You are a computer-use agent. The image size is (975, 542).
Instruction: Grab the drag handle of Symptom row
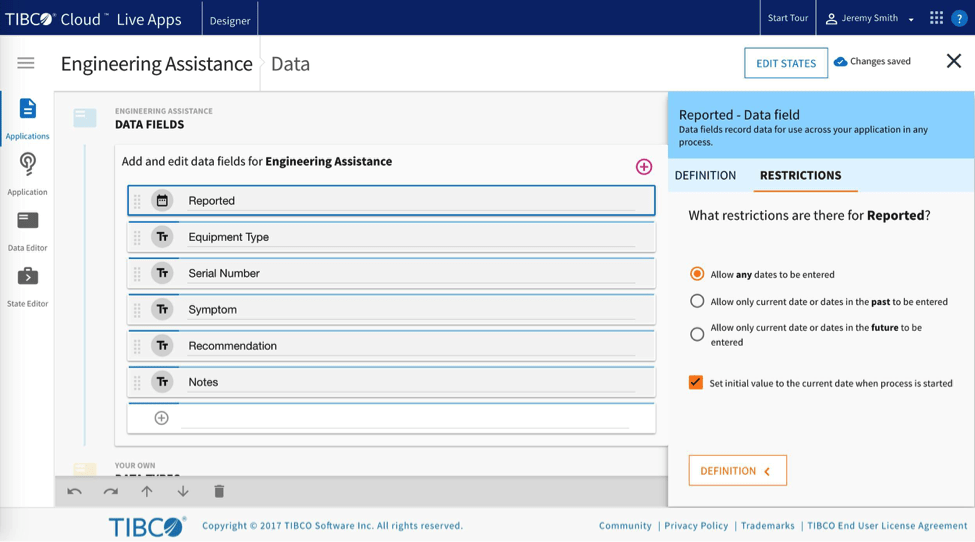(137, 310)
